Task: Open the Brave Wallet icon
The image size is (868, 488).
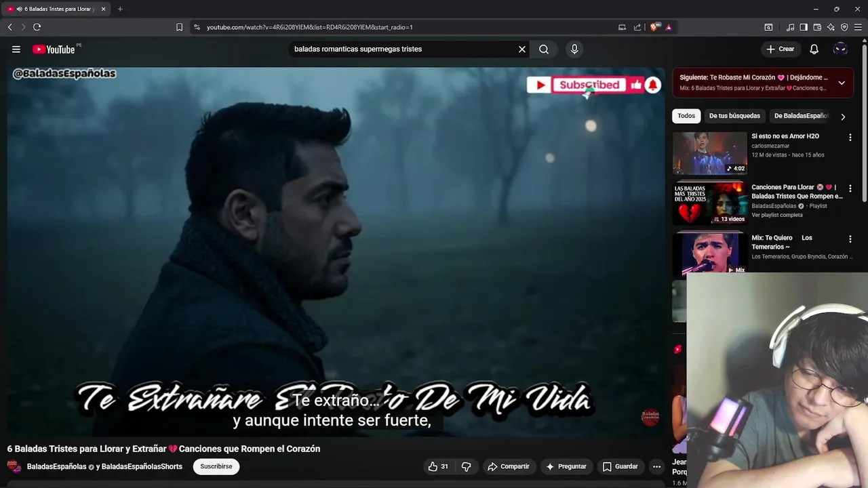Action: tap(817, 27)
